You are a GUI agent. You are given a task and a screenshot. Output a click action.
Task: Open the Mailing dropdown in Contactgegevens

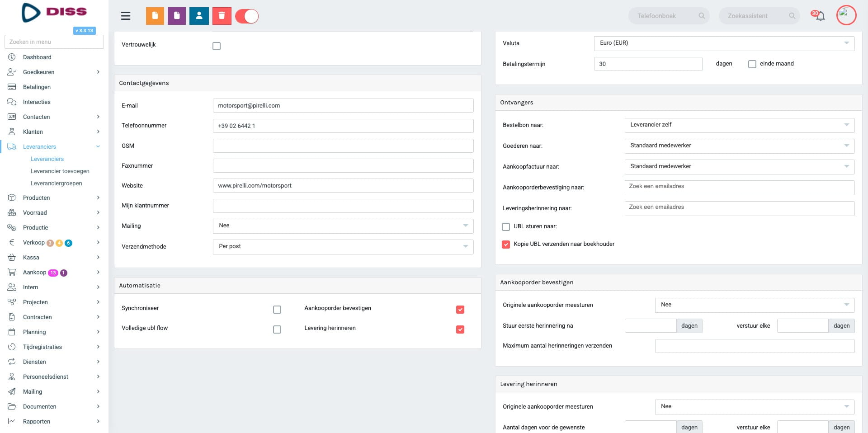[x=343, y=226]
